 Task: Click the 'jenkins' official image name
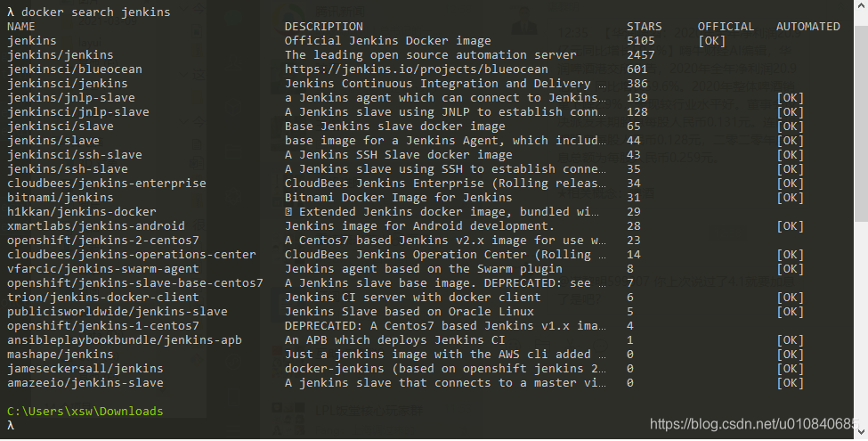(31, 41)
